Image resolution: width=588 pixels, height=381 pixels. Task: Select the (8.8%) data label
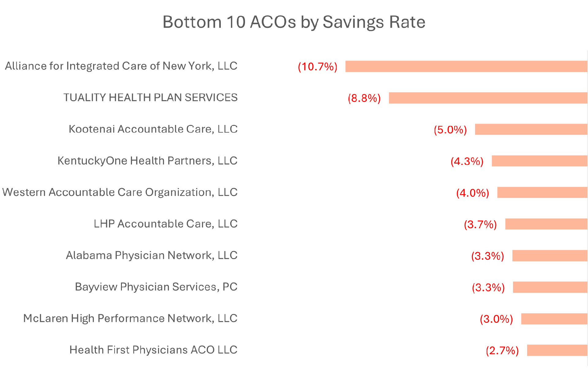tap(364, 98)
